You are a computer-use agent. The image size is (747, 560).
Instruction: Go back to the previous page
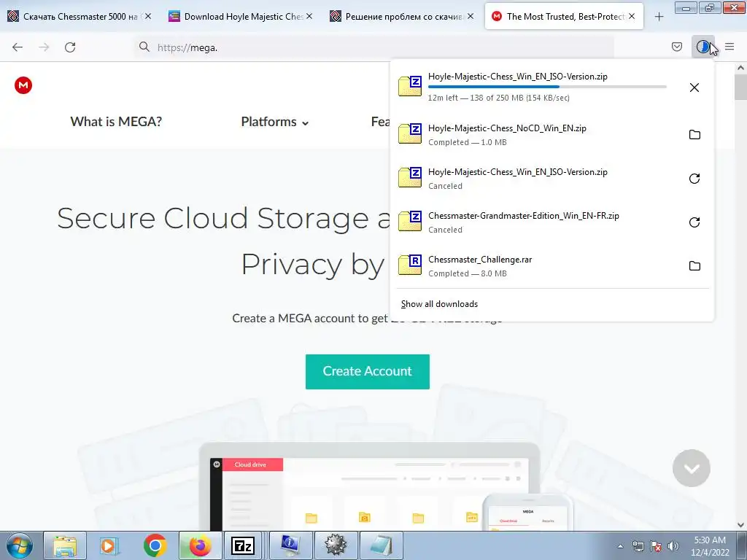18,47
